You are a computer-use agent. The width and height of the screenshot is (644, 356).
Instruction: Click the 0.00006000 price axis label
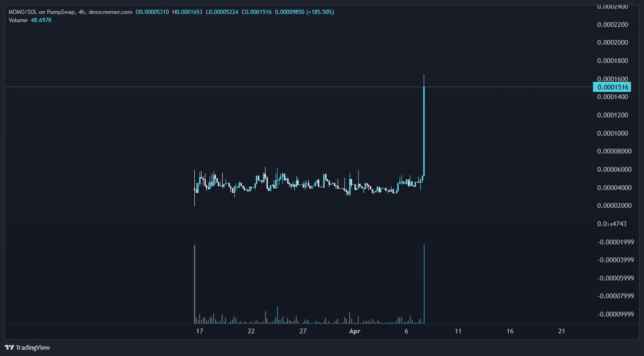613,170
